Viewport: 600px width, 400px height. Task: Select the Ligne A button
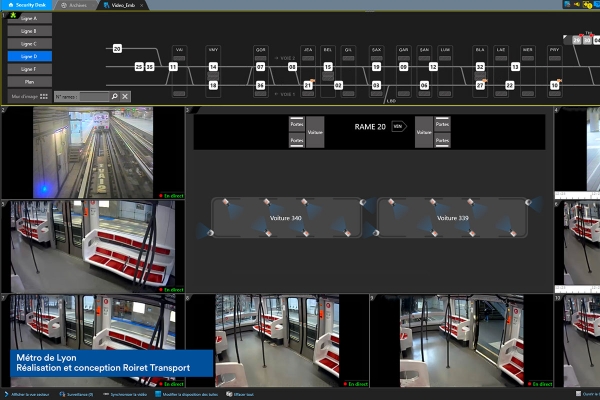point(29,18)
